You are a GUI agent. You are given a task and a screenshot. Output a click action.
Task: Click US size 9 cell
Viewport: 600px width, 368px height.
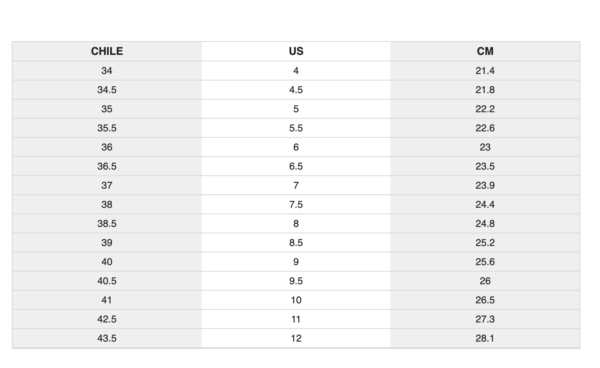pyautogui.click(x=296, y=262)
